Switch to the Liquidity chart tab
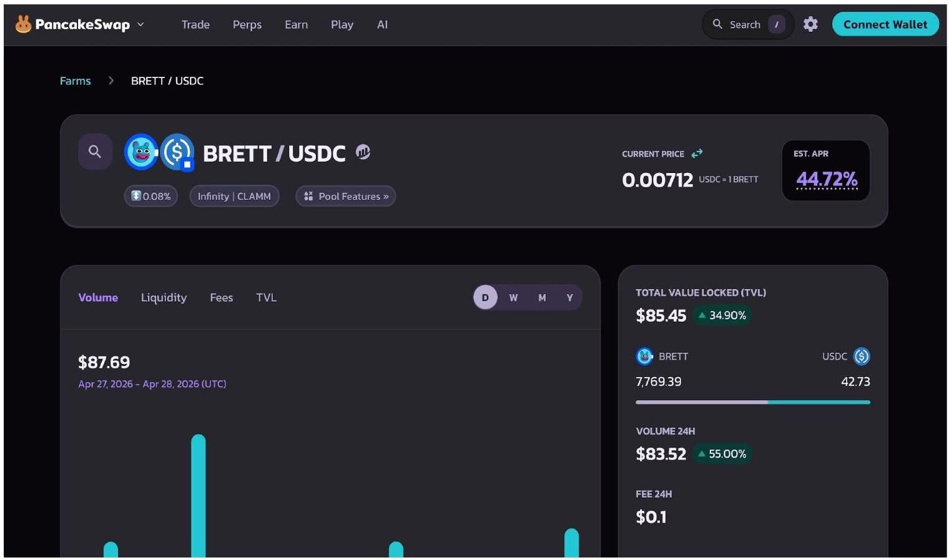The width and height of the screenshot is (949, 560). [x=164, y=297]
